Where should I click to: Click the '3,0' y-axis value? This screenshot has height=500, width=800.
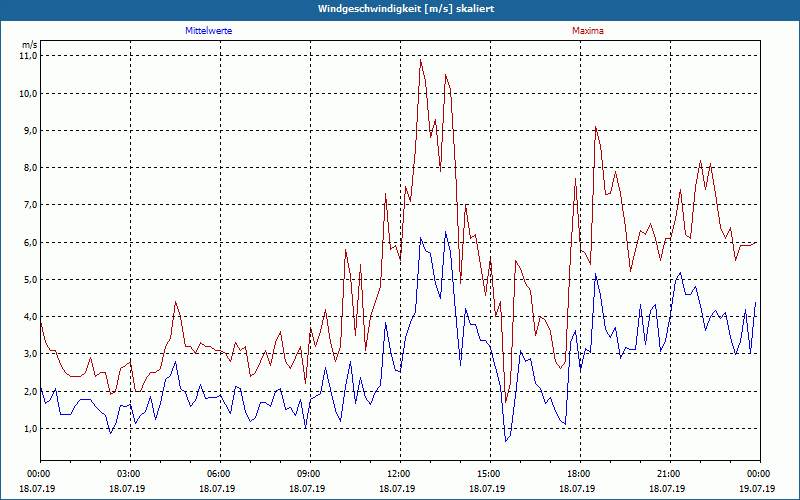30,354
